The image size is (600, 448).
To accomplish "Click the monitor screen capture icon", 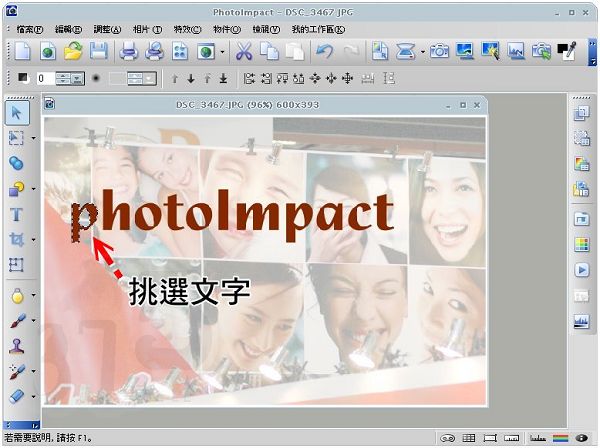I will [x=465, y=51].
